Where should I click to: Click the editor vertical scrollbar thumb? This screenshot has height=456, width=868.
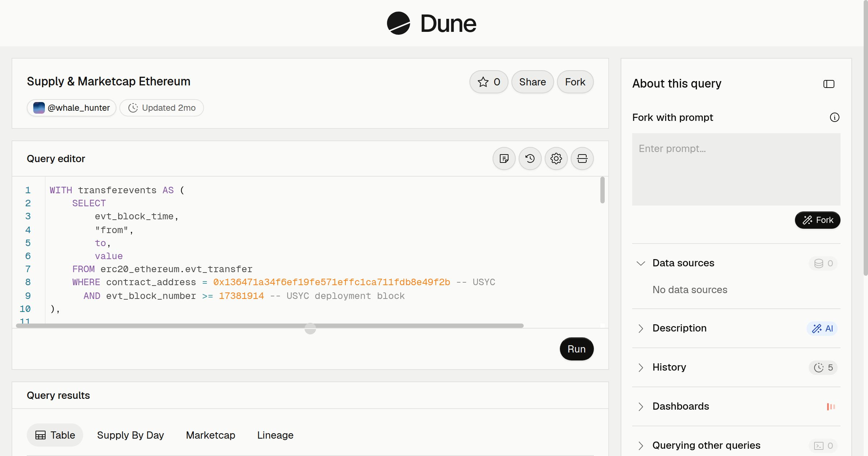pos(602,190)
